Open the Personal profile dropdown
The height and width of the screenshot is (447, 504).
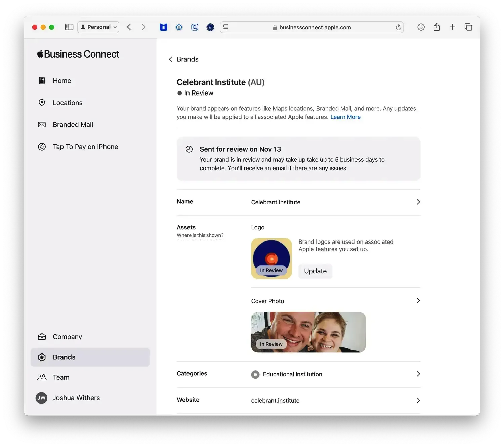click(x=98, y=27)
